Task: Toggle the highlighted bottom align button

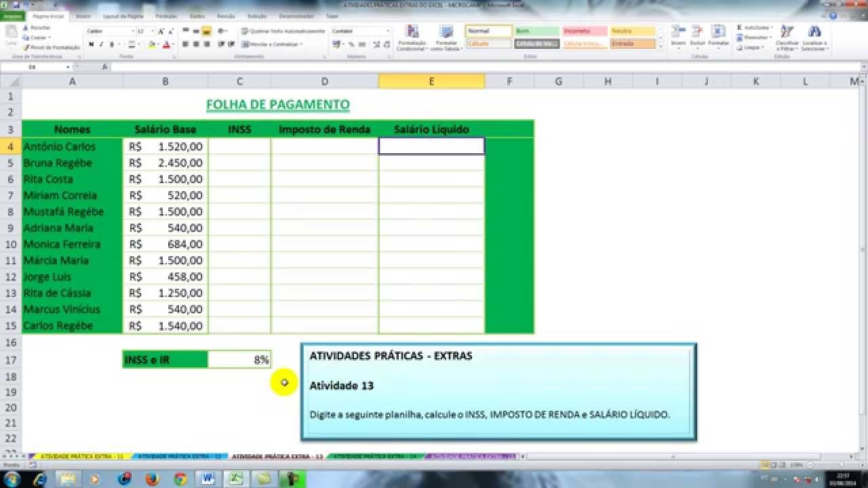Action: (x=206, y=31)
